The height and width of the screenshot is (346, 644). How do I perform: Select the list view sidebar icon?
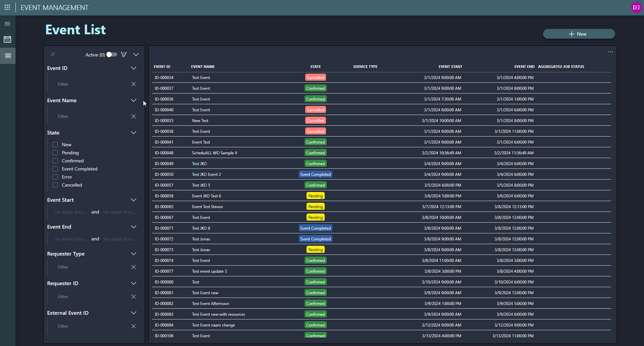(x=8, y=56)
